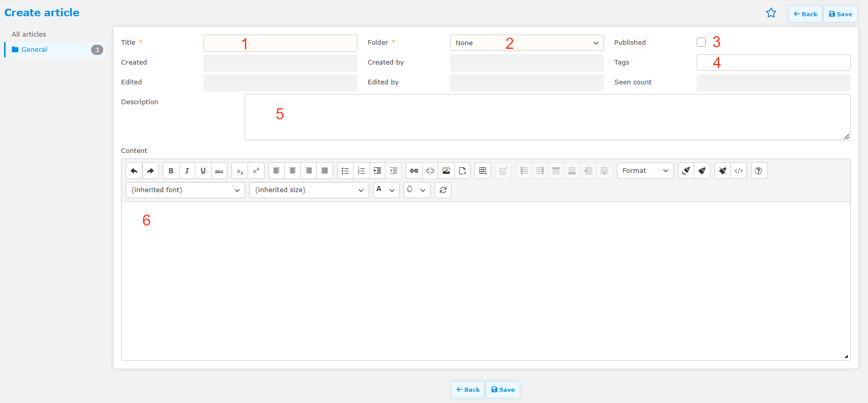Insert an image into the content
The width and height of the screenshot is (868, 403).
pos(446,171)
